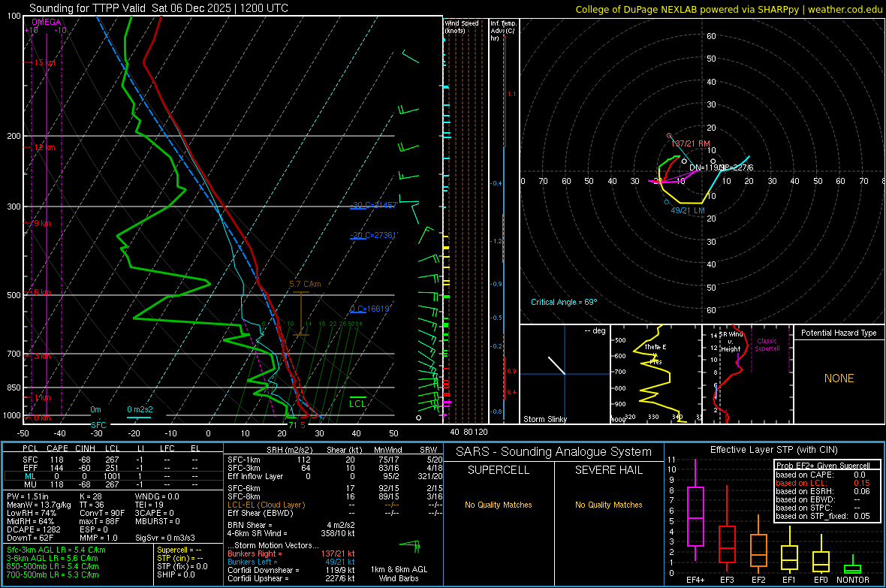The image size is (886, 588).
Task: Click the 'Storm Slinky' panel label
Action: point(544,419)
